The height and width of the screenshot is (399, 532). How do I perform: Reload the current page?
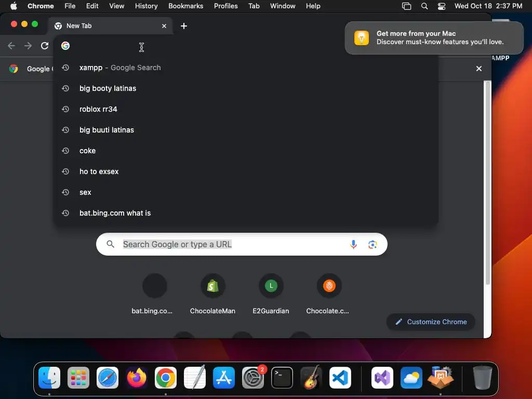point(45,46)
